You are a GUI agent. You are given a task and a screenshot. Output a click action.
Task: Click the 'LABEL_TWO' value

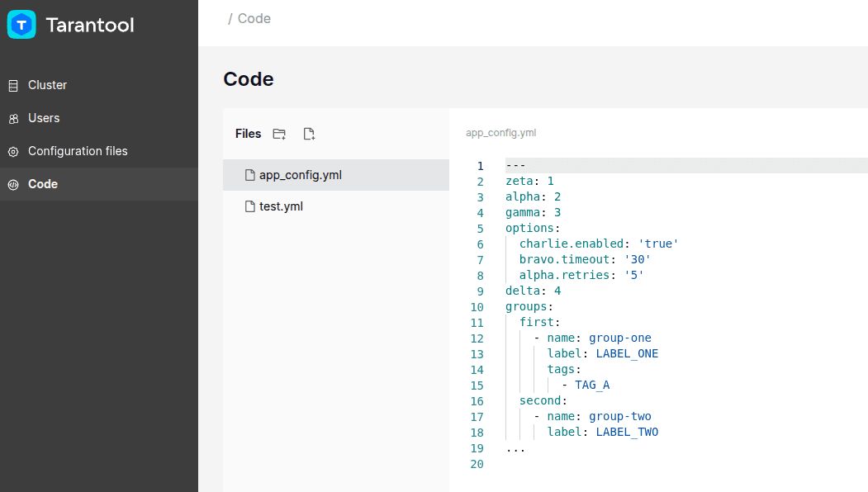[627, 433]
